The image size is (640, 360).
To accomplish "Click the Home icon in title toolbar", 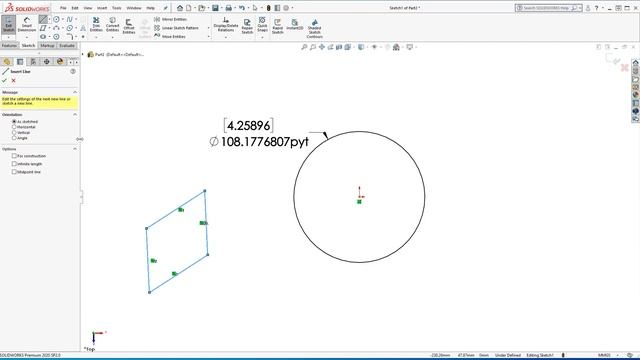I will 180,8.
